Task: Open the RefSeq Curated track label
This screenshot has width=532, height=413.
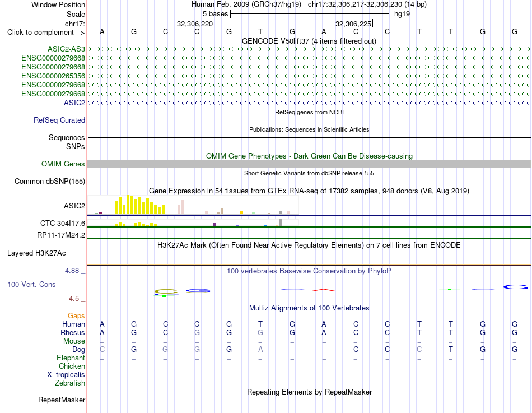Action: [x=59, y=120]
